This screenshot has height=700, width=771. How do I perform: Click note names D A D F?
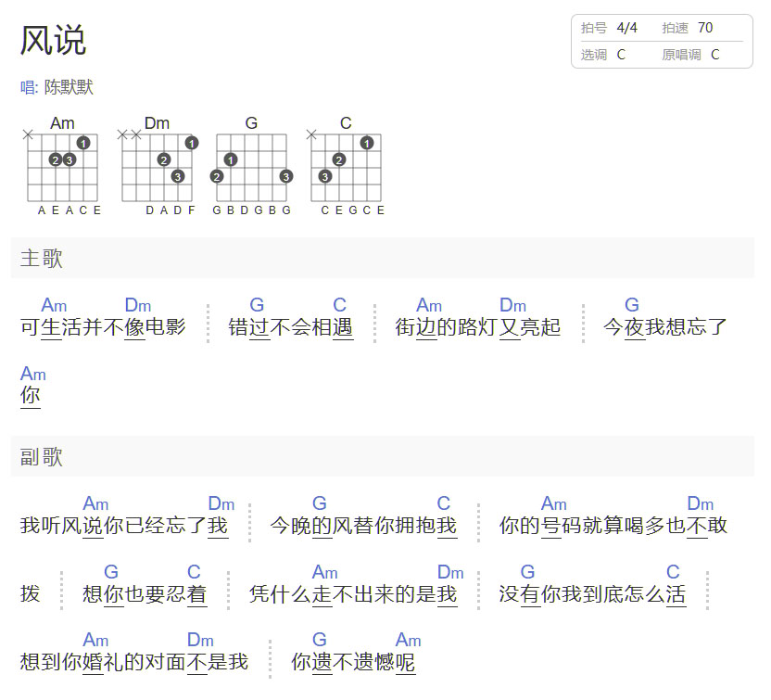171,210
